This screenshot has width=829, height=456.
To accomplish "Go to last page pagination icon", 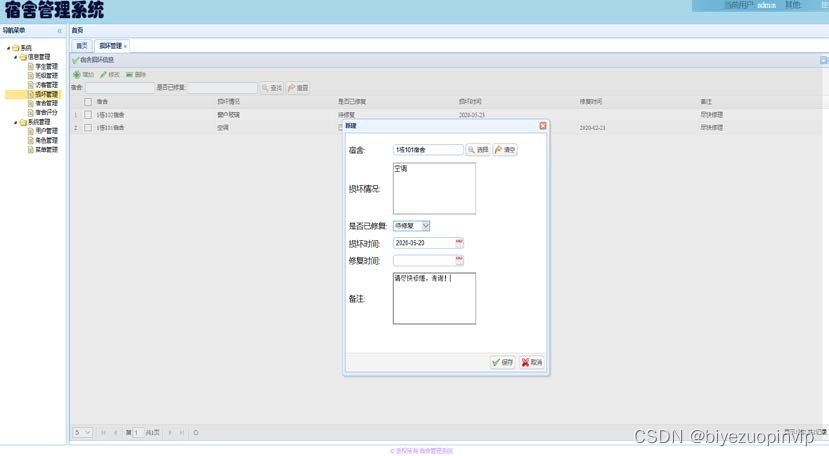I will point(182,433).
